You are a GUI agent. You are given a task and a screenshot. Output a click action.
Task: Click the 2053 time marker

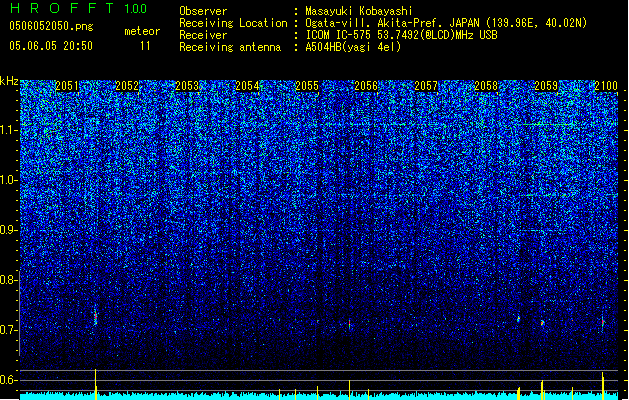[187, 86]
